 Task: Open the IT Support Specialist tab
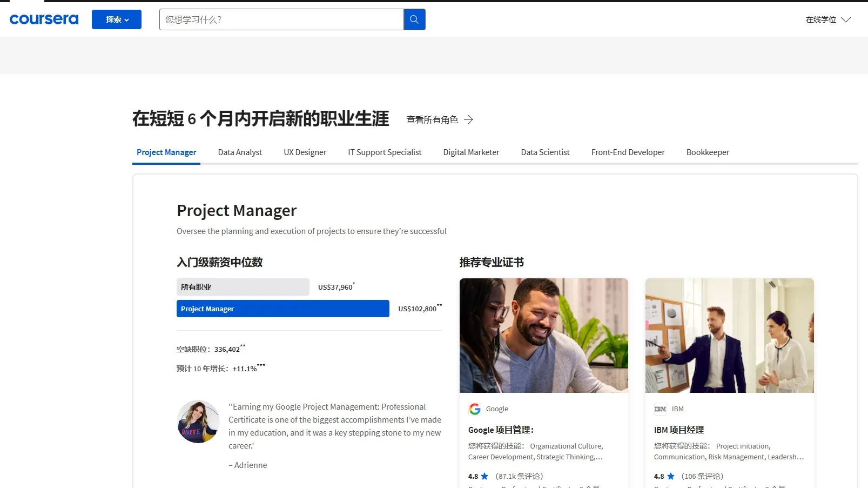pyautogui.click(x=385, y=152)
